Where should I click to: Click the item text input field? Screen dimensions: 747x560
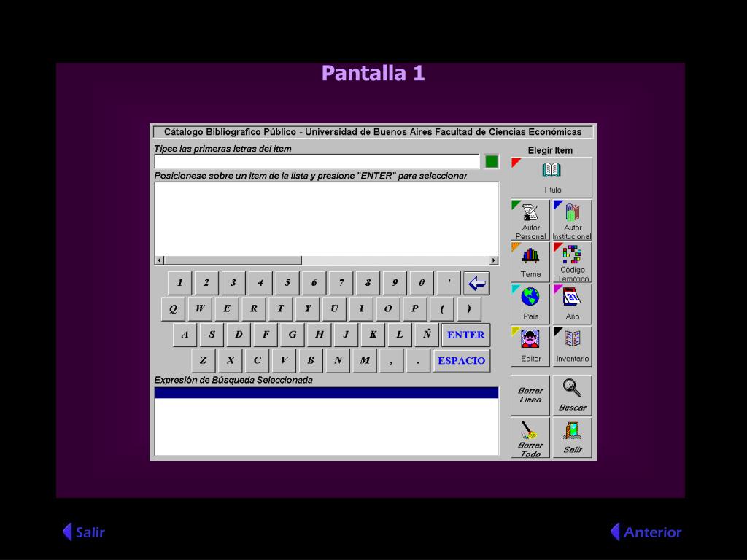click(317, 161)
